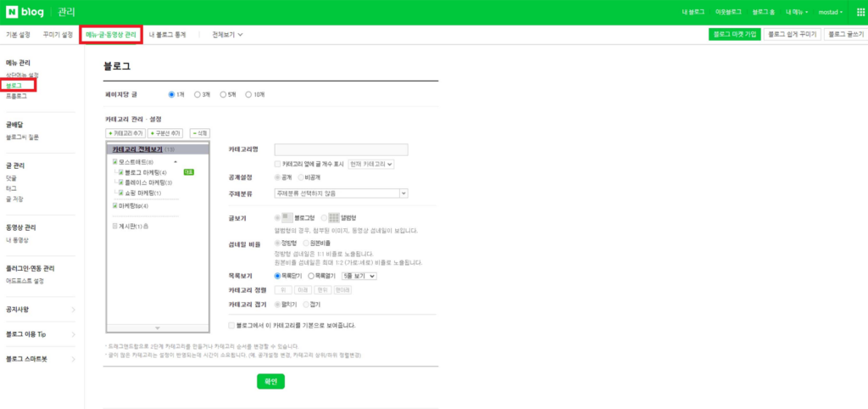Select the 목록열기 radio option
Image resolution: width=868 pixels, height=409 pixels.
[x=312, y=276]
